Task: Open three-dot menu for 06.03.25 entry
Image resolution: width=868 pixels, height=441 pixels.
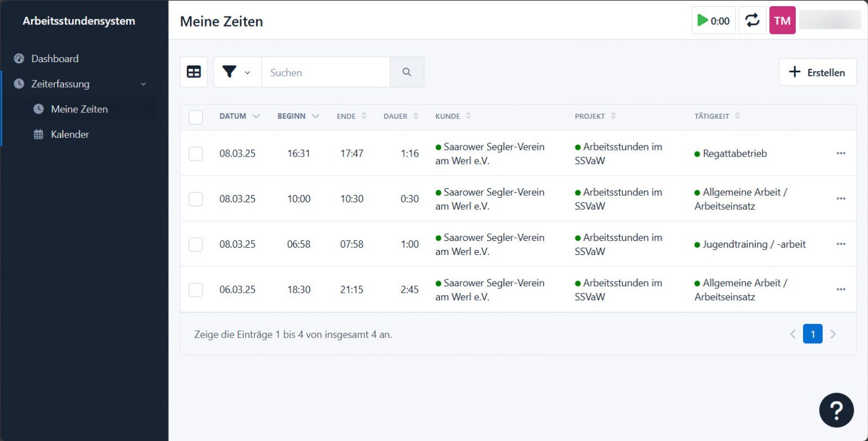Action: [841, 289]
